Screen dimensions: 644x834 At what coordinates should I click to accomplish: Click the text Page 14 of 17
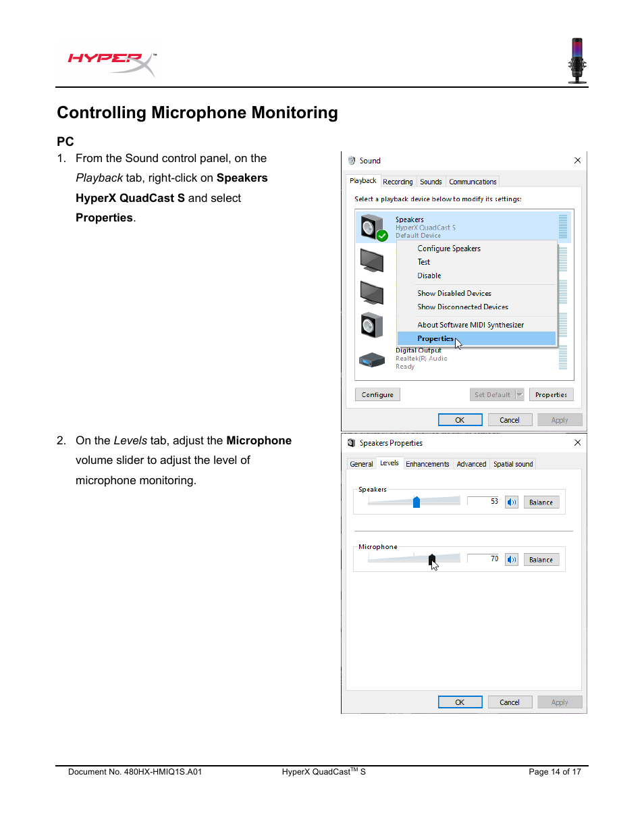pos(555,772)
